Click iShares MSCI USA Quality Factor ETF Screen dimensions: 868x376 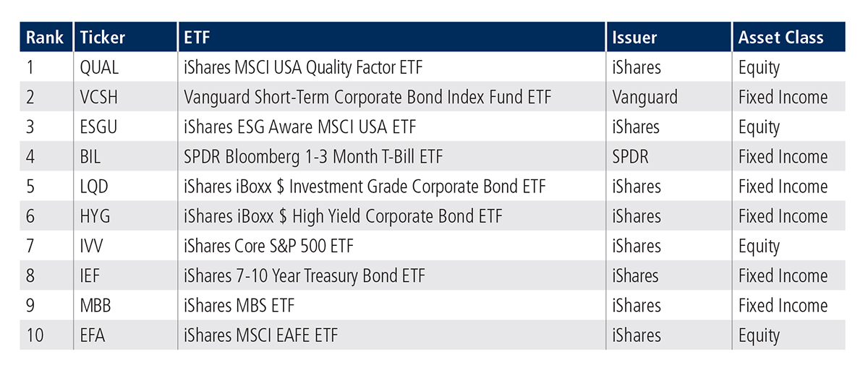[303, 68]
